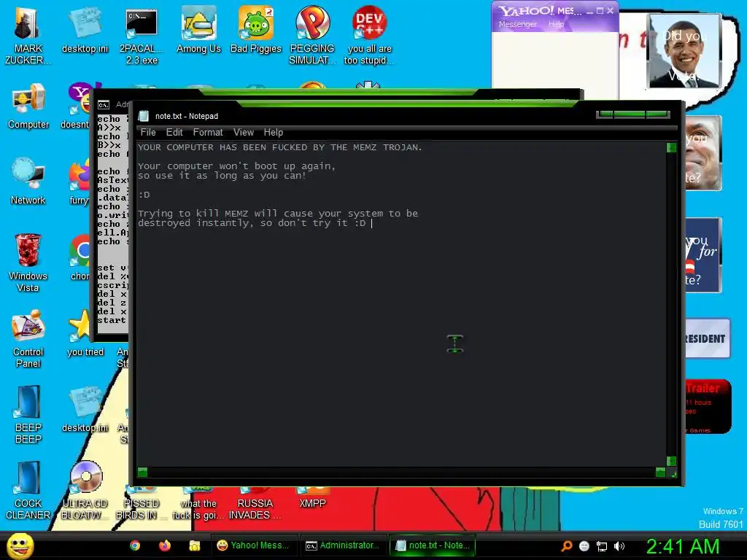
Task: Select the 'you tried' star icon
Action: pos(85,333)
